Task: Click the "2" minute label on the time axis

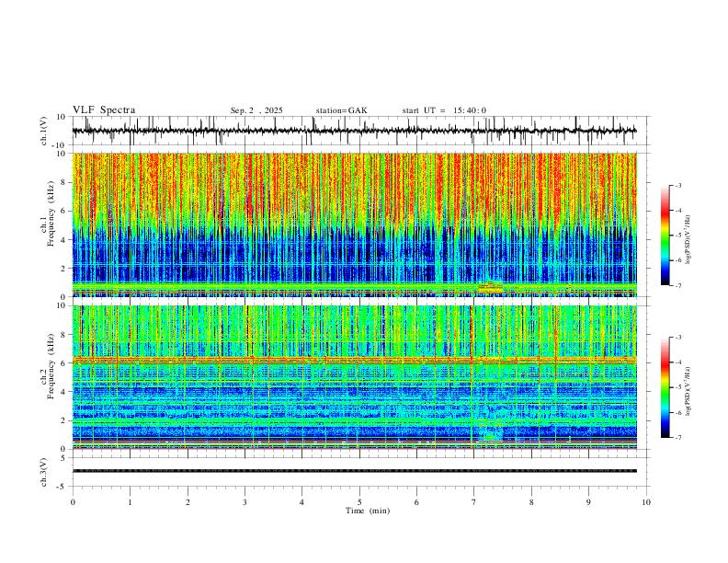Action: coord(188,502)
